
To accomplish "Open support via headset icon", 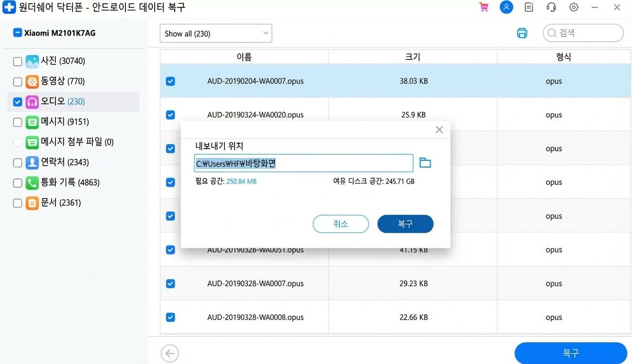I will [x=551, y=7].
